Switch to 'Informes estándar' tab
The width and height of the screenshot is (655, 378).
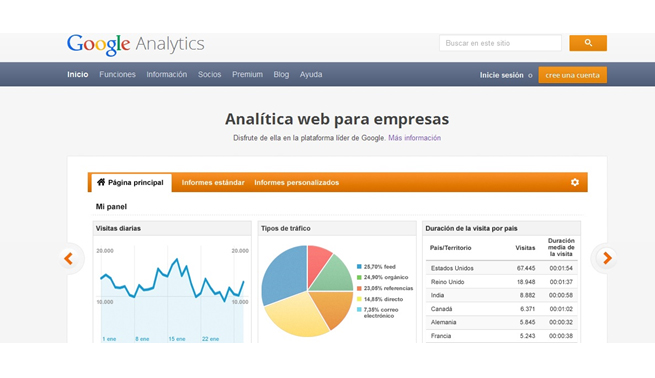coord(213,183)
